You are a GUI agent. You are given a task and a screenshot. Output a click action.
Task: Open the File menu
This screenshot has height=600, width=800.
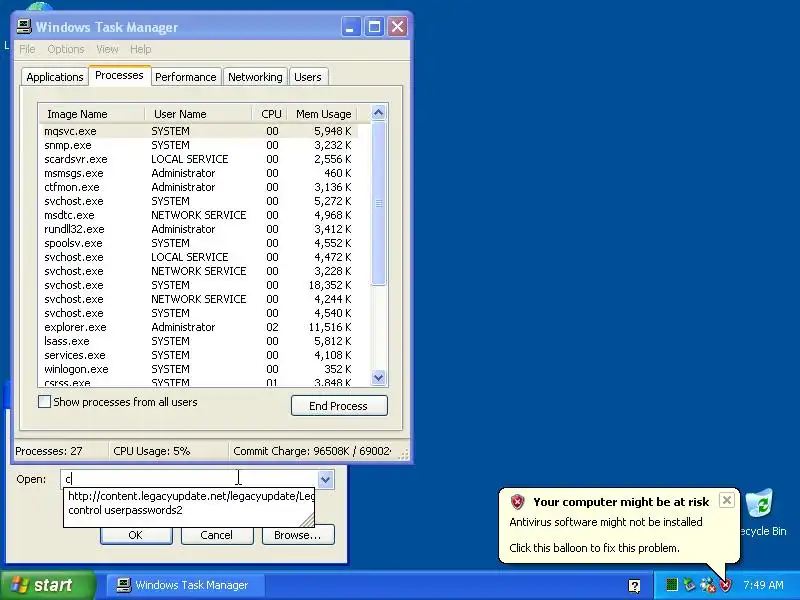27,49
